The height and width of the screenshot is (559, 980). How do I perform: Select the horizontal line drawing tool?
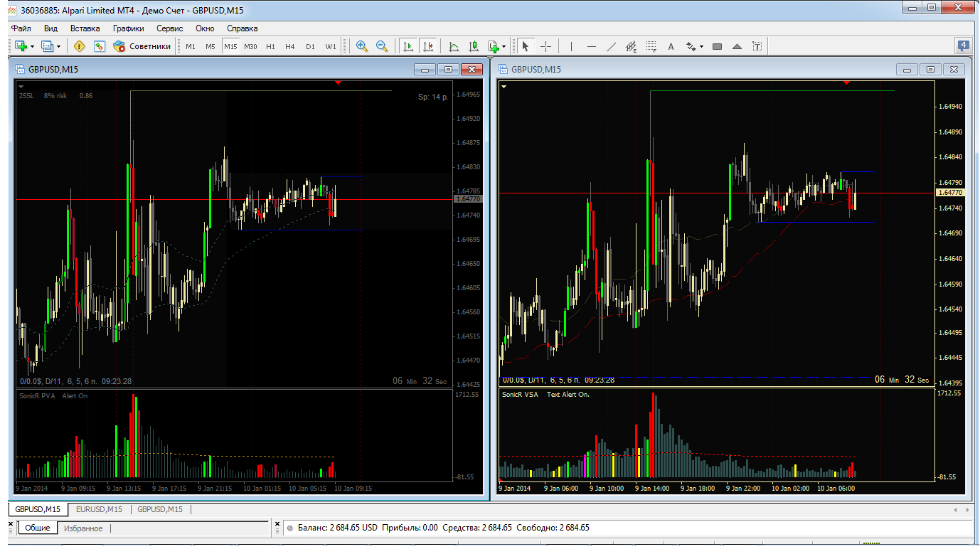click(x=591, y=46)
